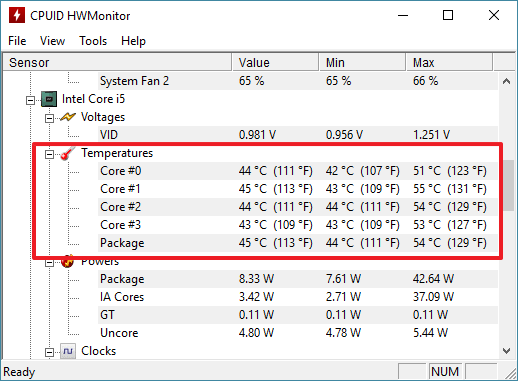The width and height of the screenshot is (518, 381).
Task: Click the scroll down arrow
Action: [507, 351]
